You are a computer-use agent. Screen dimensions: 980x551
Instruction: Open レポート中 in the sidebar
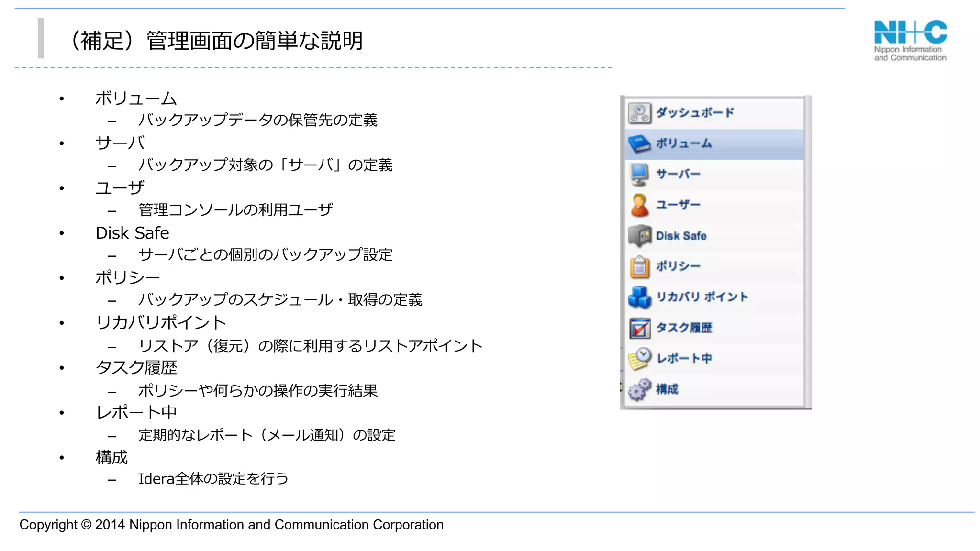pos(715,358)
